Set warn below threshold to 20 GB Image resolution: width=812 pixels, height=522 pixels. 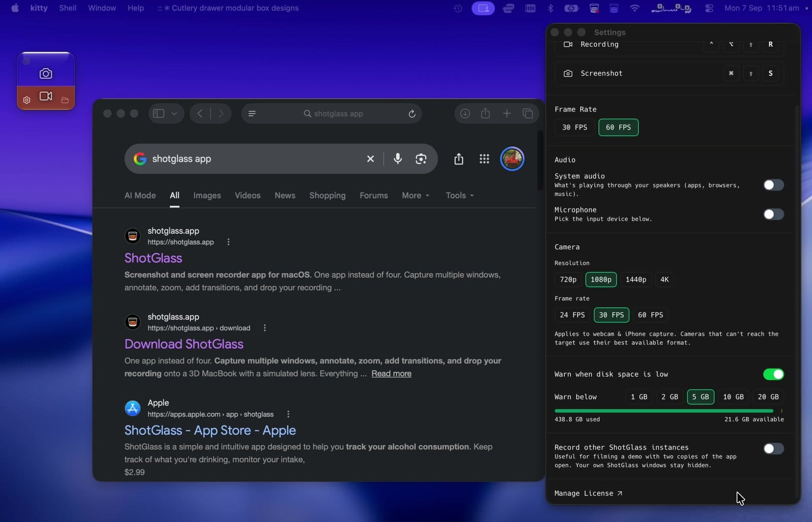pyautogui.click(x=768, y=397)
